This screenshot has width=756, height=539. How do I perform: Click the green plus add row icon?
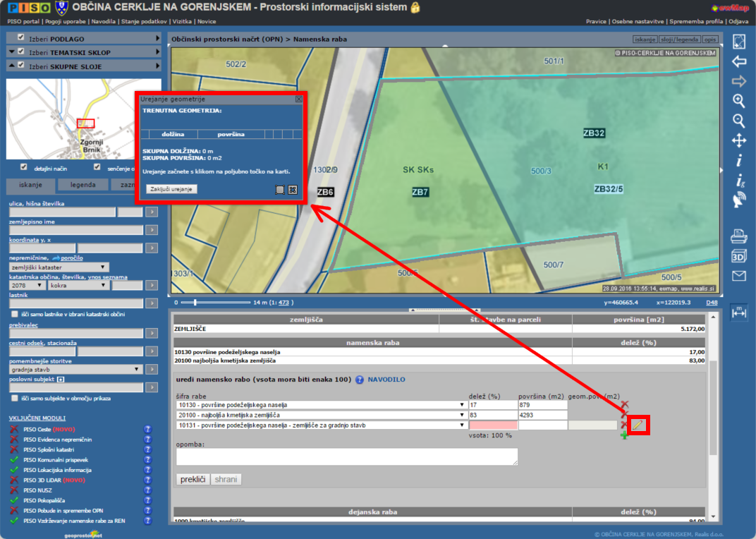[x=623, y=436]
